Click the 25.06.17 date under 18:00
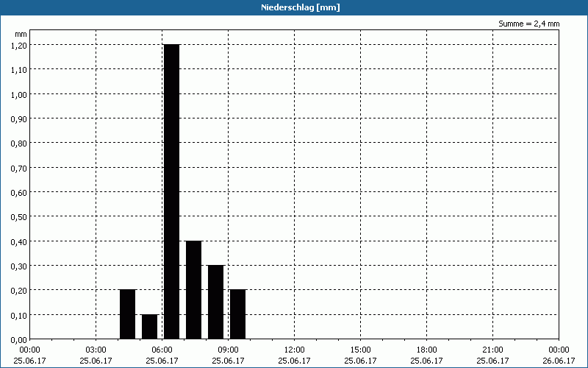 pyautogui.click(x=427, y=361)
